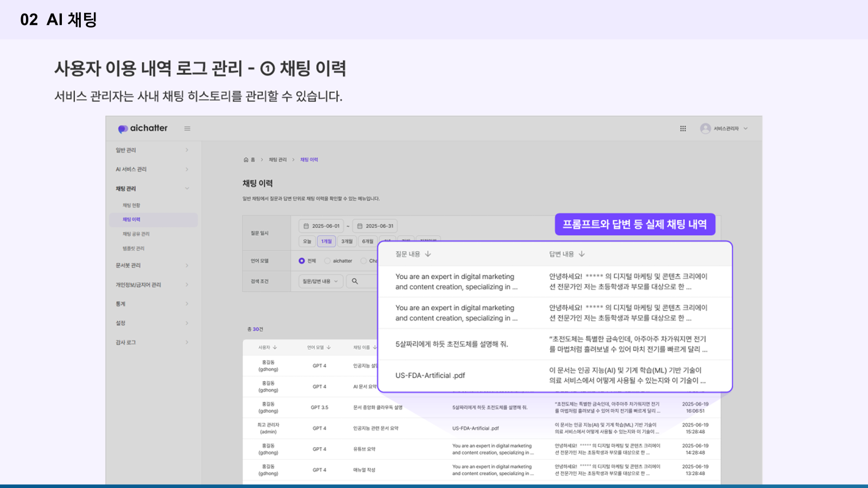Open the apps grid icon in header
Image resolution: width=868 pixels, height=488 pixels.
click(683, 129)
